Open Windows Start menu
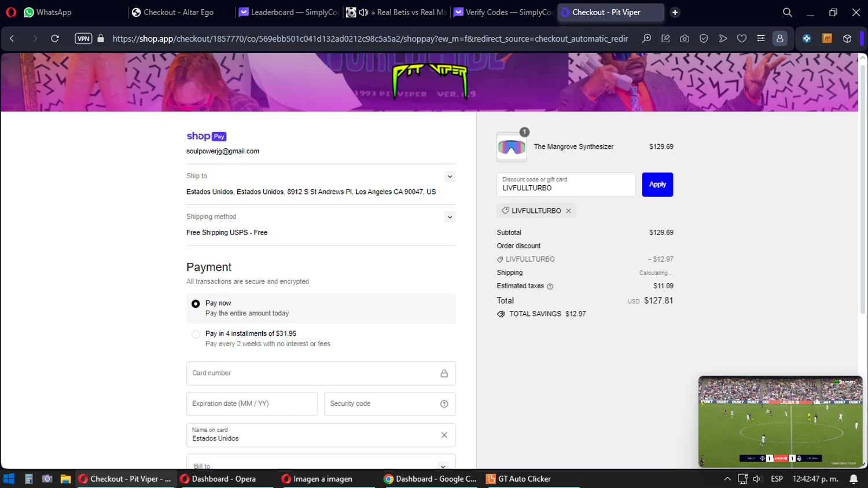Viewport: 868px width, 488px height. (x=9, y=479)
